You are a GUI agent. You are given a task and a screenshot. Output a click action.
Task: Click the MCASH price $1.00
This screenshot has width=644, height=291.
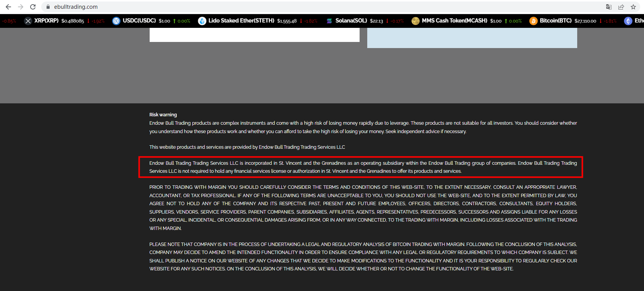(x=496, y=21)
